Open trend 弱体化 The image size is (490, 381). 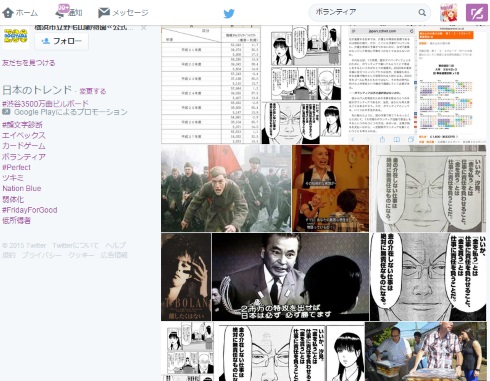(x=13, y=199)
